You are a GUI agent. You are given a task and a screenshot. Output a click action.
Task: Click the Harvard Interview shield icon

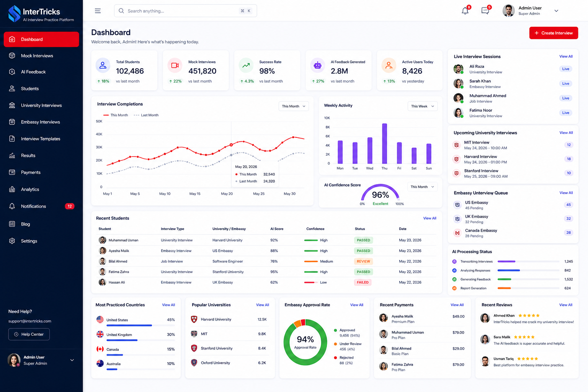pos(456,159)
